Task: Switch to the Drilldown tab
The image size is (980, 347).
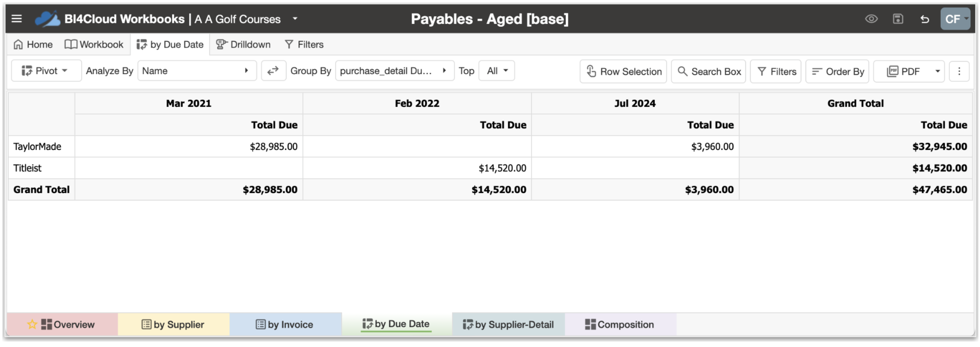Action: 243,45
